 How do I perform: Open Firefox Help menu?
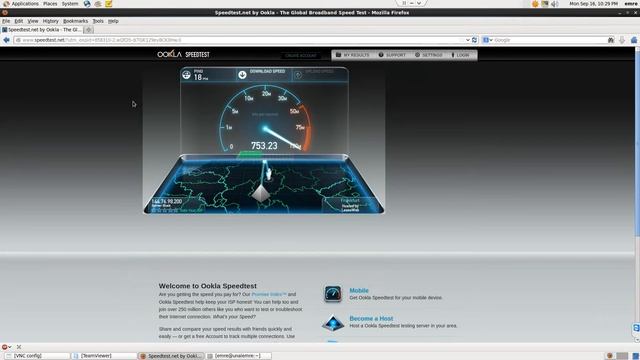113,21
